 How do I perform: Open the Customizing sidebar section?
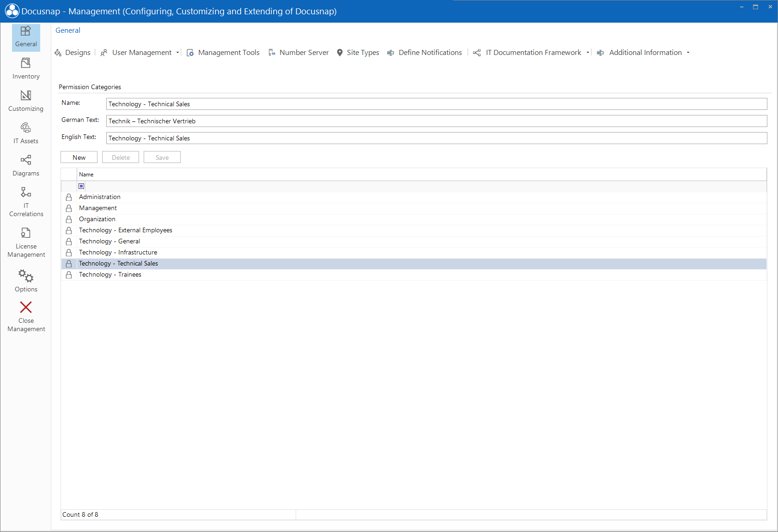tap(26, 101)
